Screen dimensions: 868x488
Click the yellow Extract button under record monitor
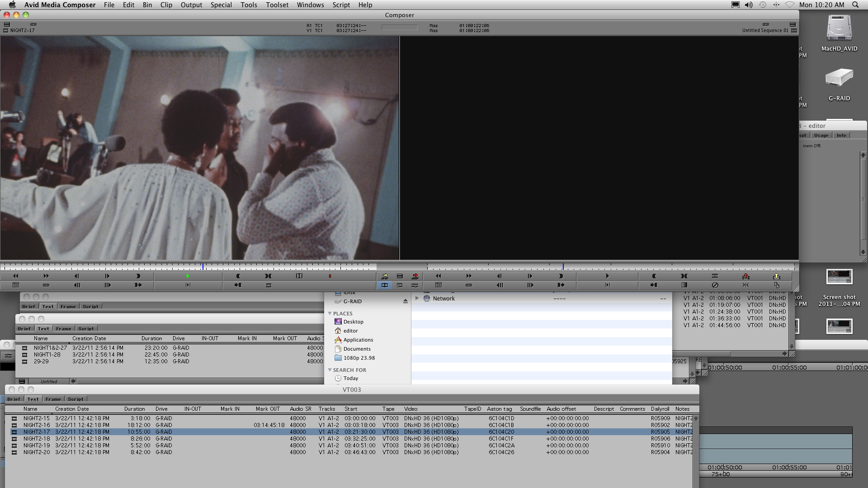pos(776,276)
